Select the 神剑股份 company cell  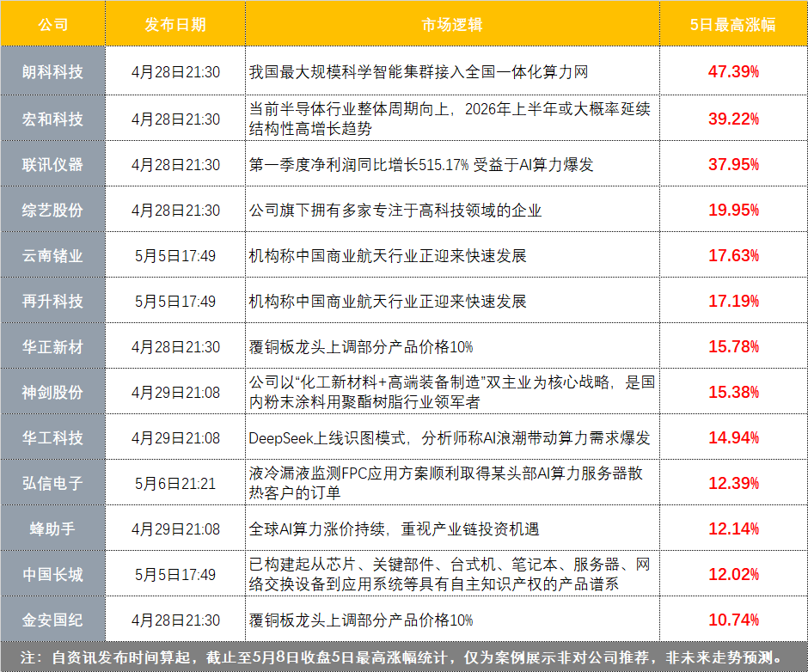pyautogui.click(x=52, y=392)
